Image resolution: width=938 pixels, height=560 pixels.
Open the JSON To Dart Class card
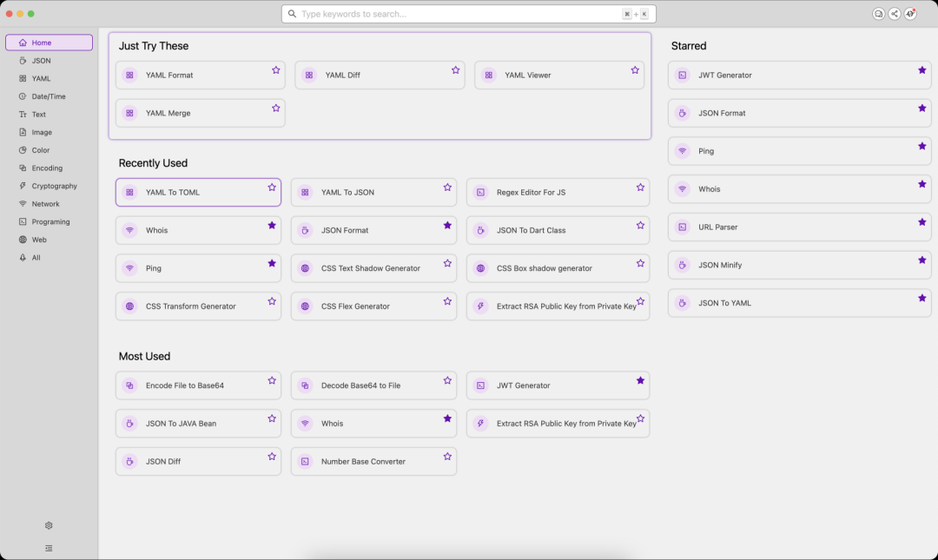pos(558,230)
